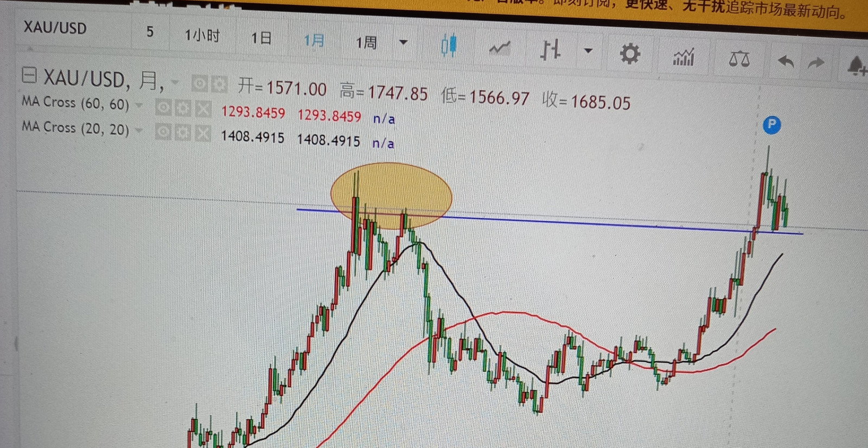Expand dropdown arrow next to bar type icon
Screen dimensions: 868x448
tap(588, 51)
